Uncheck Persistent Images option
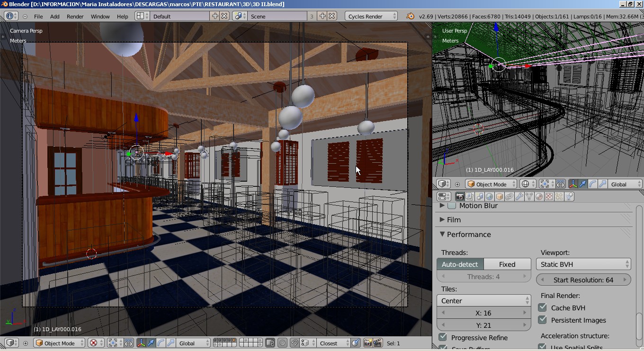 (543, 320)
